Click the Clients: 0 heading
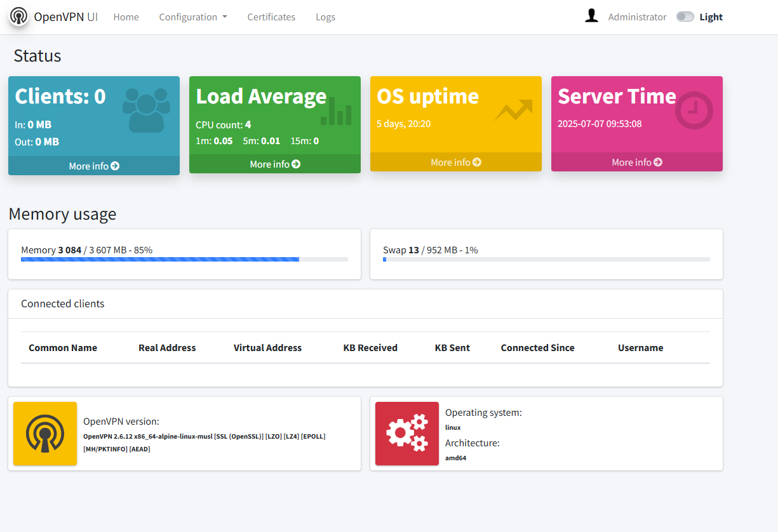The width and height of the screenshot is (778, 532). tap(60, 96)
